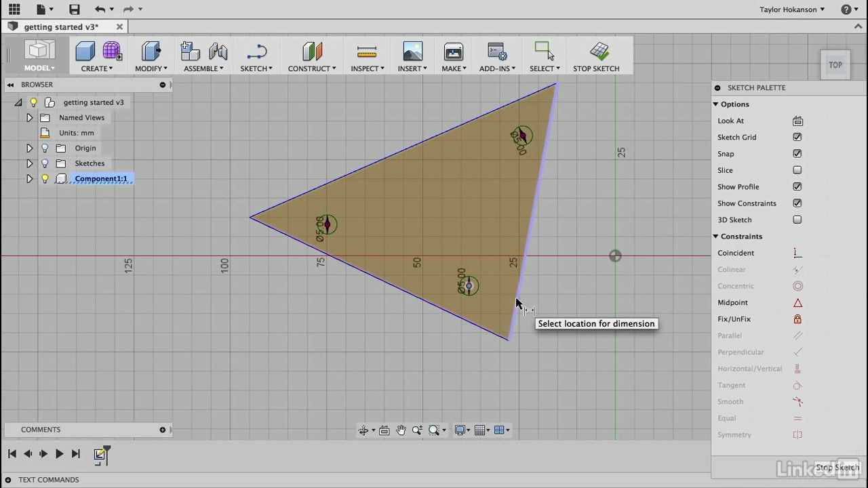Click the Stop Sketch toolbar icon
The image size is (868, 488).
(599, 52)
